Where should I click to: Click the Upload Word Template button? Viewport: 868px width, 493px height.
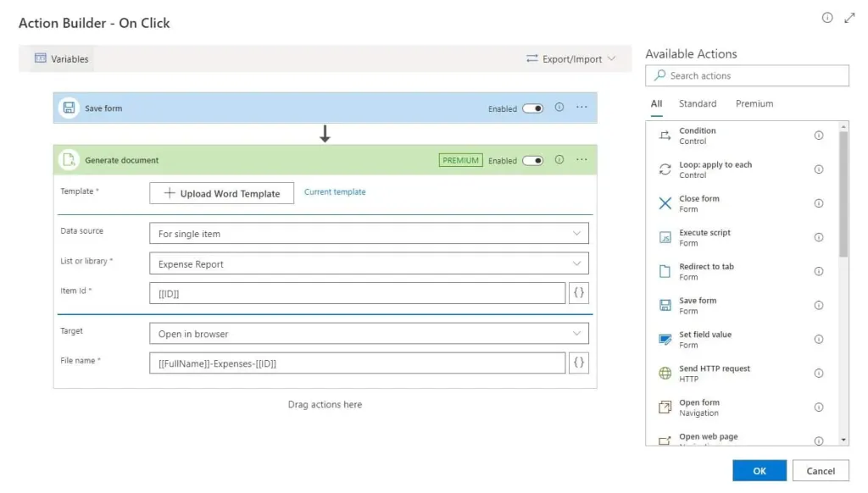pyautogui.click(x=221, y=193)
